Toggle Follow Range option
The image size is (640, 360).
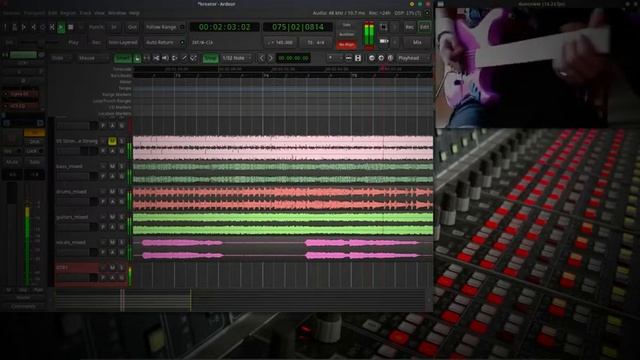coord(164,27)
